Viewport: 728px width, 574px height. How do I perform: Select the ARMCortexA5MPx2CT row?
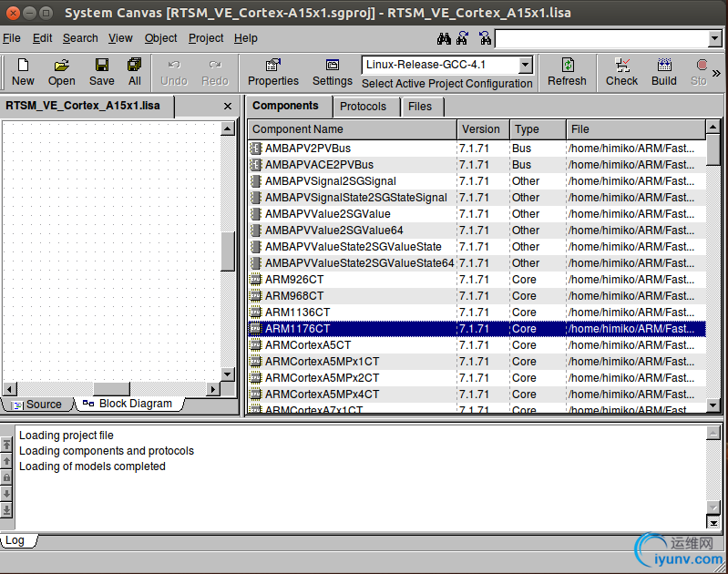point(477,378)
